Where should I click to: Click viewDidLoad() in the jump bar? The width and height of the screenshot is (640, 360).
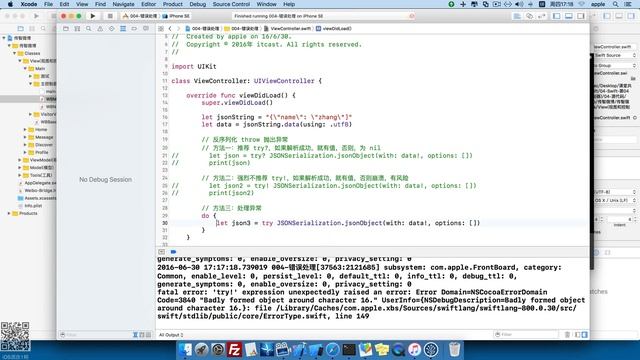point(333,29)
